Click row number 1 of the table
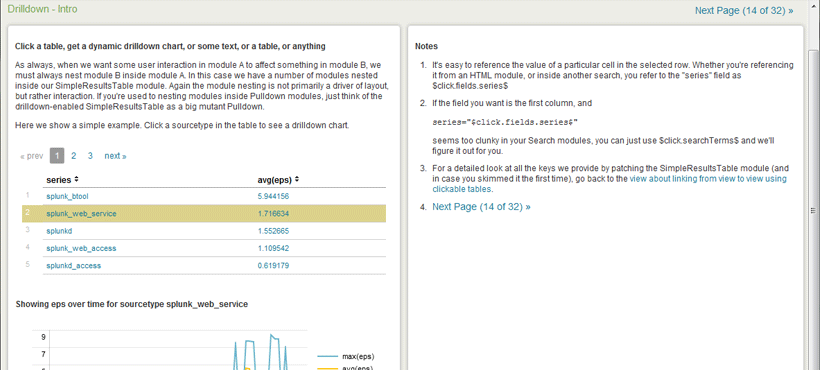The image size is (820, 370). [x=27, y=195]
